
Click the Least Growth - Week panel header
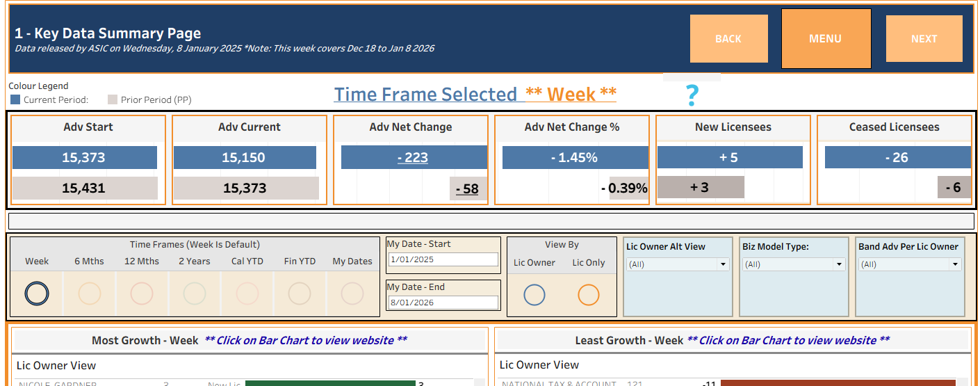(x=732, y=340)
